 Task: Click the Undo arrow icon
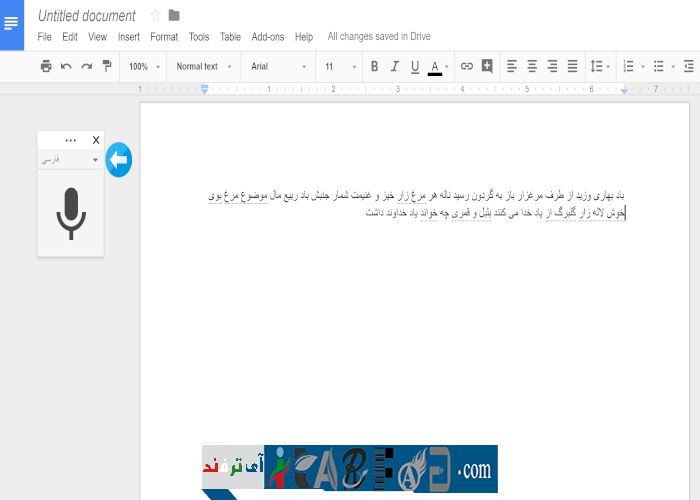(66, 67)
